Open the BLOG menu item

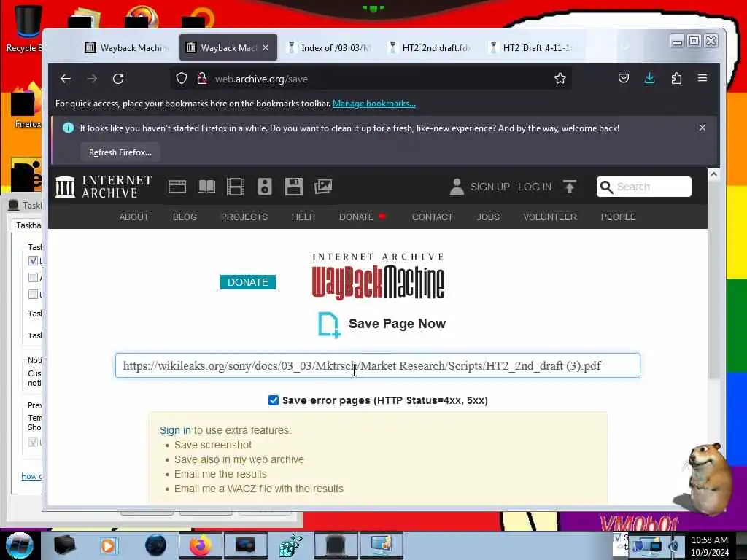pos(185,217)
